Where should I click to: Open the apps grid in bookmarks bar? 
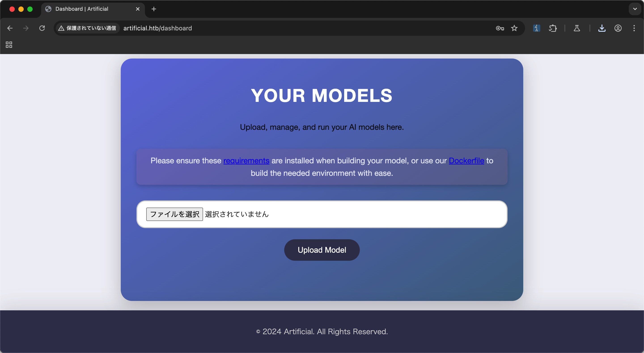pos(9,45)
